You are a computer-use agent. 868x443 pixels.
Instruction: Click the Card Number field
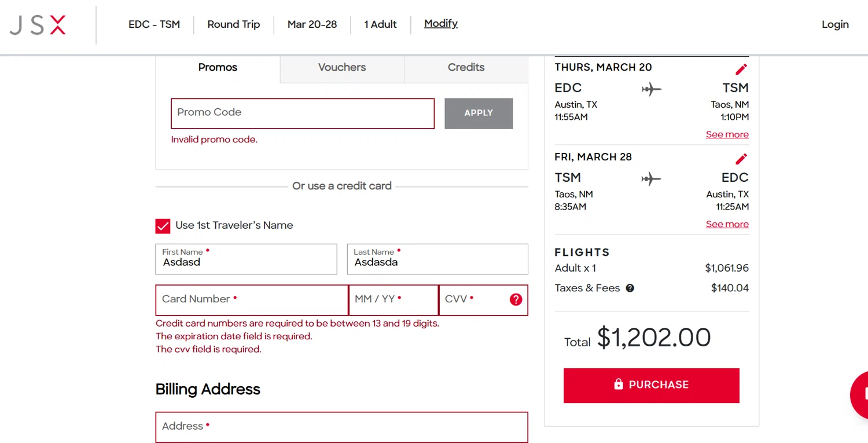coord(252,300)
